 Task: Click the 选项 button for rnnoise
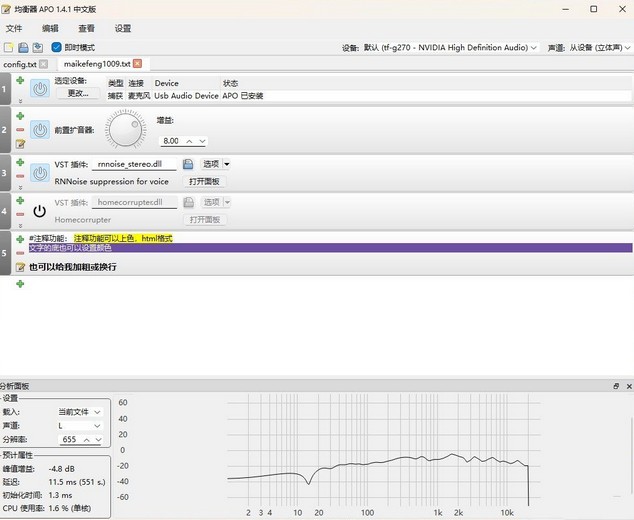coord(211,164)
